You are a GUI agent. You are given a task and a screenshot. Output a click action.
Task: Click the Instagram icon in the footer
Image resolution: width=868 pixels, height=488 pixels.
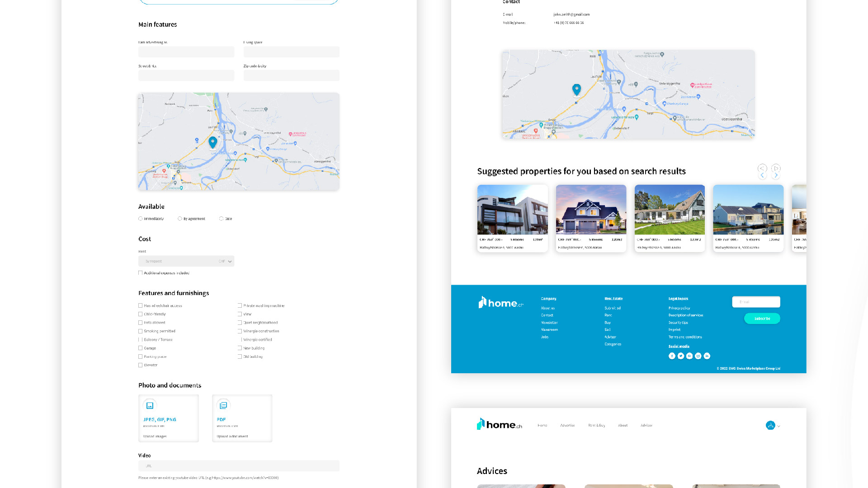pos(698,356)
